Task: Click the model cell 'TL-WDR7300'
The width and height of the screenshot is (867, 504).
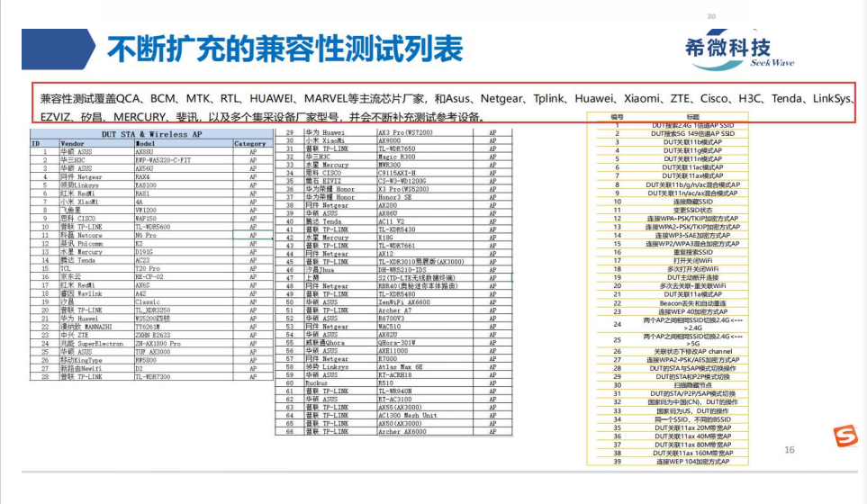Action: point(153,376)
